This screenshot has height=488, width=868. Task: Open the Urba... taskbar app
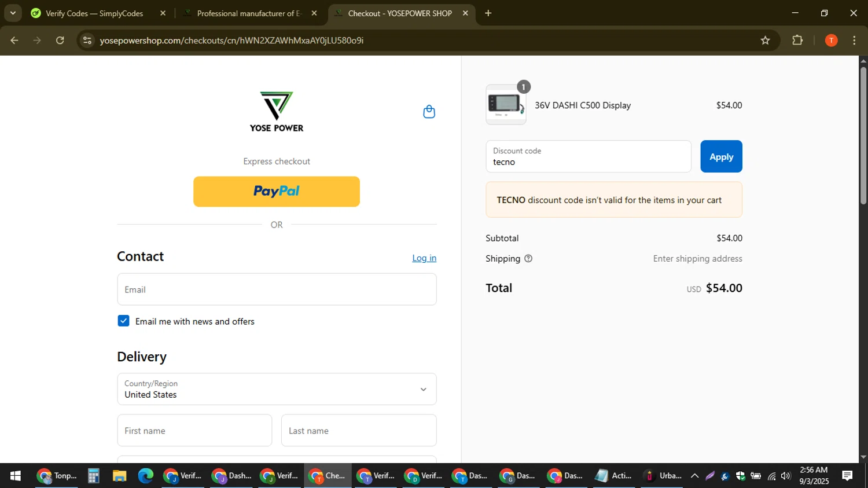663,476
